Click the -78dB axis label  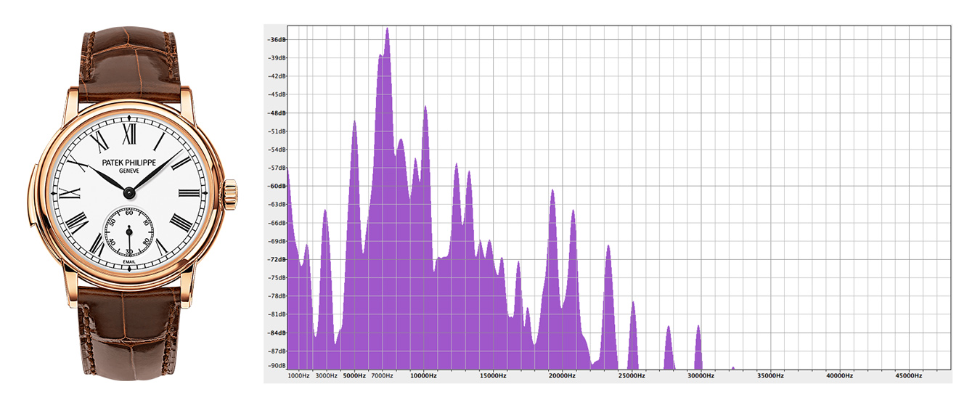pos(277,296)
